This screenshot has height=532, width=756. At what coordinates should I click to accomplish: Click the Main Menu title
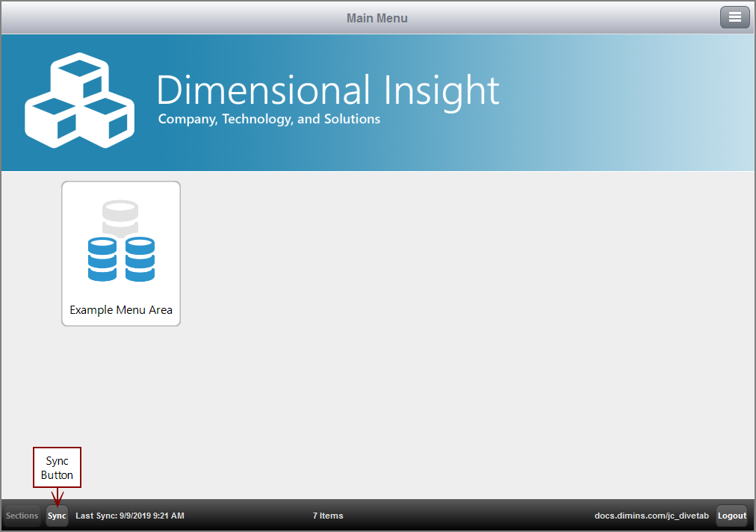pyautogui.click(x=377, y=18)
